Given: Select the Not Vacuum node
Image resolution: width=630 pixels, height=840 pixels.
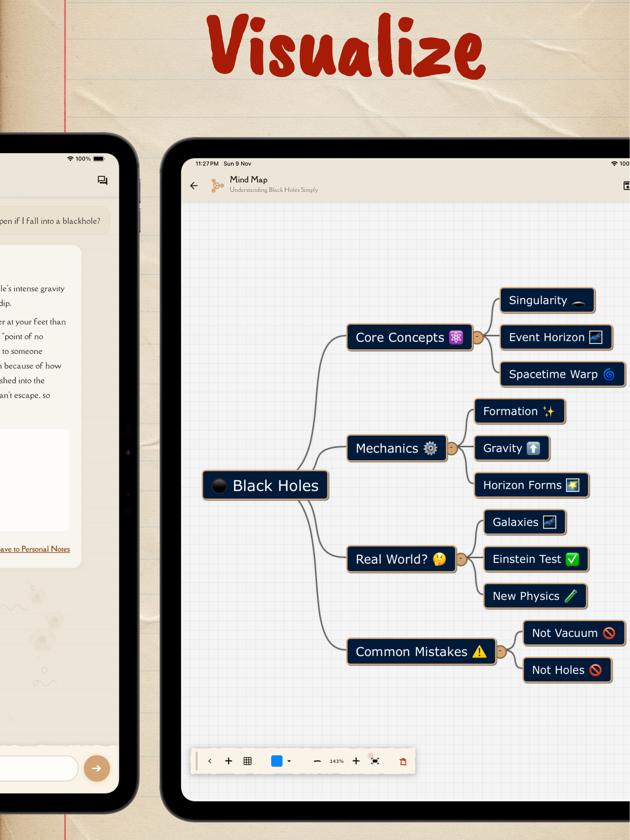Looking at the screenshot, I should [574, 633].
